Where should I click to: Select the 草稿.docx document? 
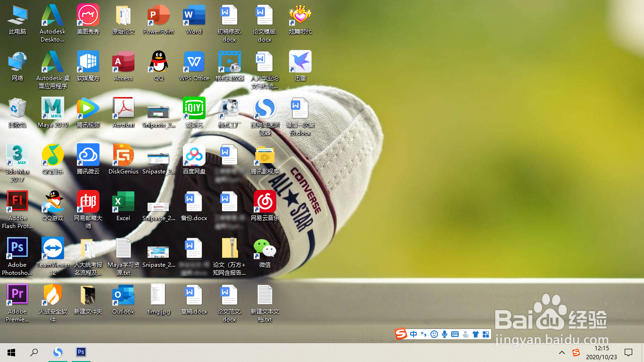194,300
